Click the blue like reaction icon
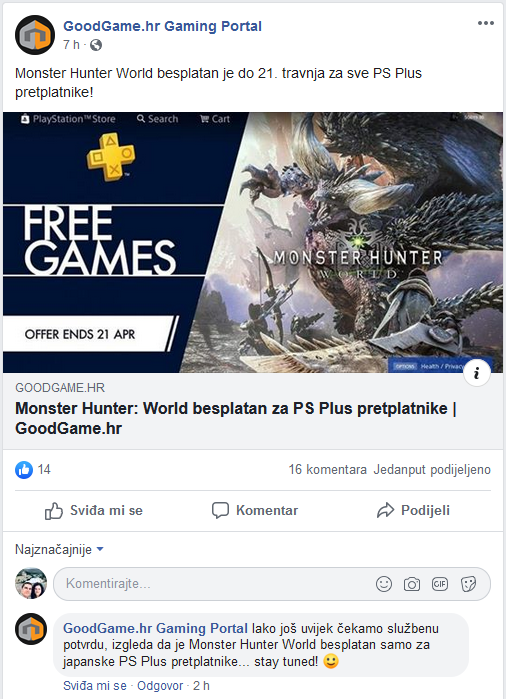Image resolution: width=506 pixels, height=699 pixels. [x=24, y=469]
